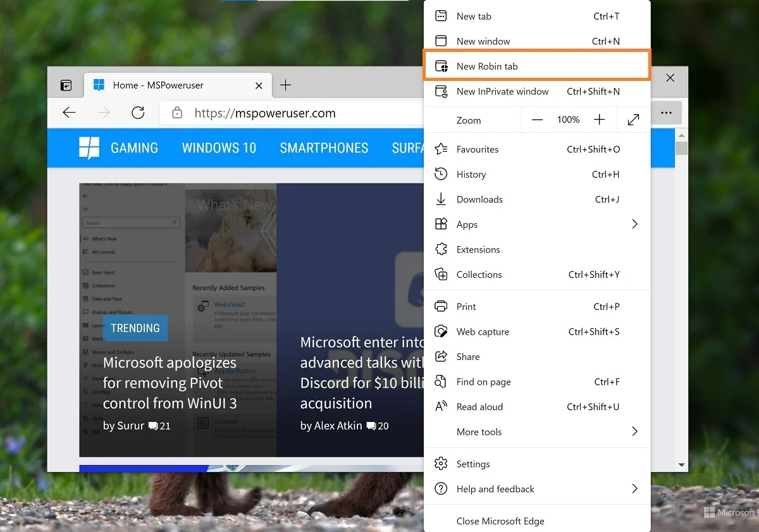Click the 100% zoom level value

[568, 120]
